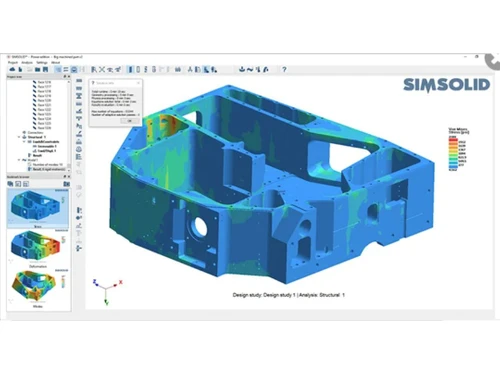Image resolution: width=500 pixels, height=375 pixels.
Task: Open the Stress bookmark thumbnail
Action: (x=38, y=208)
